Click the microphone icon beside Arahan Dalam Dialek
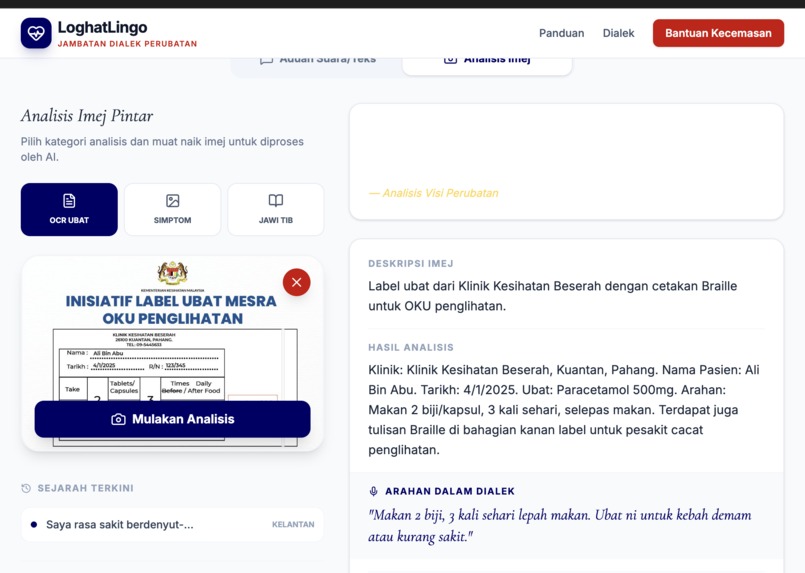 (373, 491)
